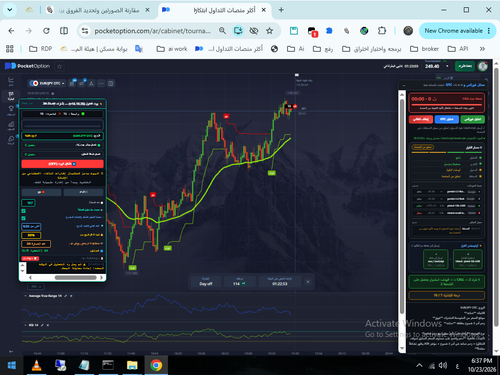Expand the EUR/JPY OTC asset selector
The width and height of the screenshot is (500, 375).
[47, 83]
